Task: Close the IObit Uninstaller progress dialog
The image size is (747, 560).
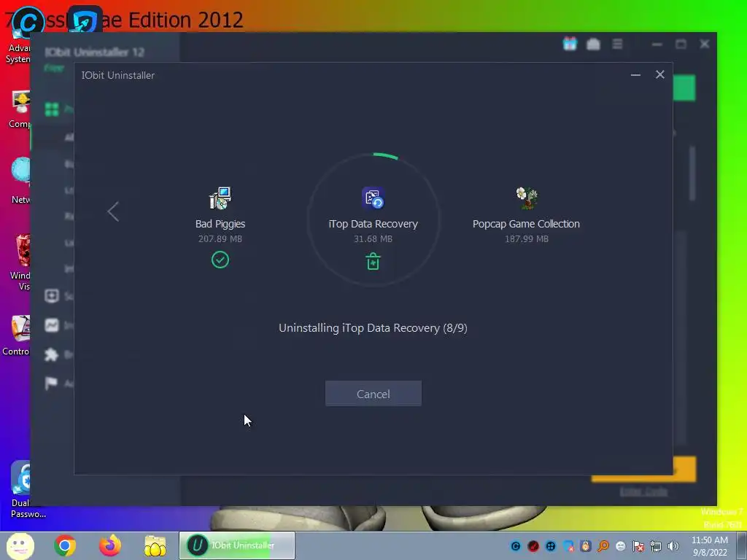Action: [659, 74]
